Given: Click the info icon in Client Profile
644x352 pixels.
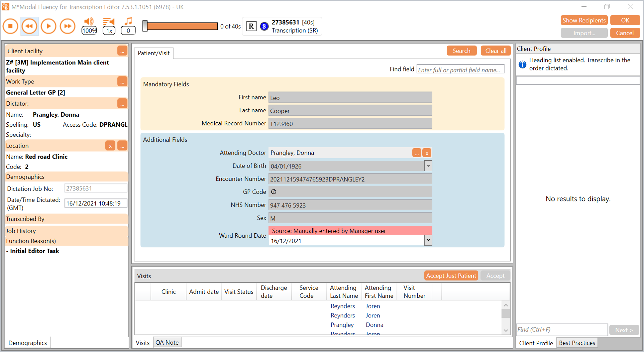Looking at the screenshot, I should coord(523,64).
